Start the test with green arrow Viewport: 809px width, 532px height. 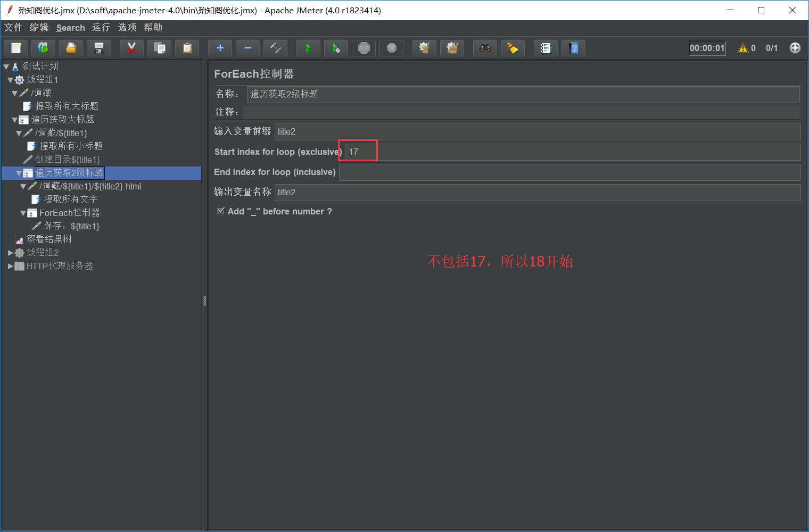pyautogui.click(x=308, y=48)
